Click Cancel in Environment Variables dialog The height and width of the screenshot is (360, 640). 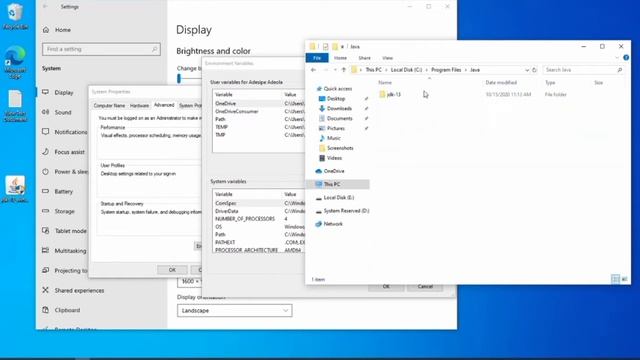(x=425, y=287)
